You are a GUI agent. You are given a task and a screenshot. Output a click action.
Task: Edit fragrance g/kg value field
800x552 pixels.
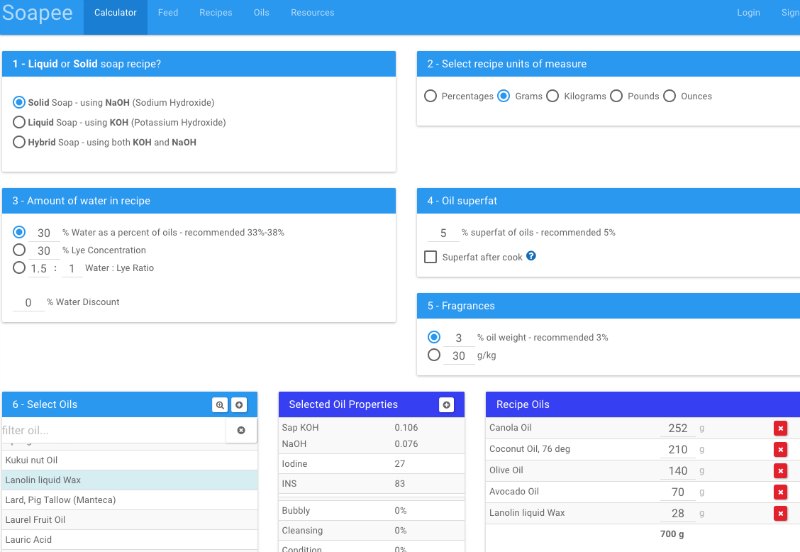pos(459,356)
